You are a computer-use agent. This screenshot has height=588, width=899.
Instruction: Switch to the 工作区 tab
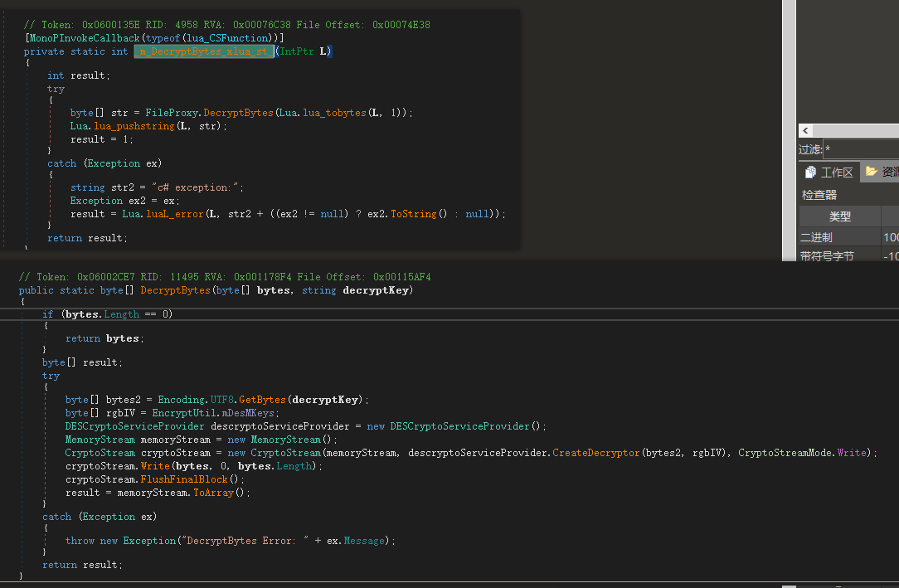click(836, 173)
